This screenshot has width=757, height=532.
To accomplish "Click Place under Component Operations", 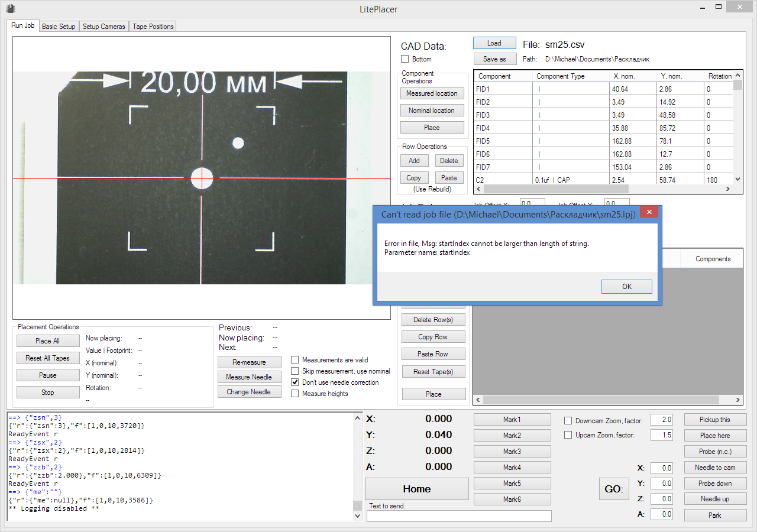I will [x=432, y=128].
